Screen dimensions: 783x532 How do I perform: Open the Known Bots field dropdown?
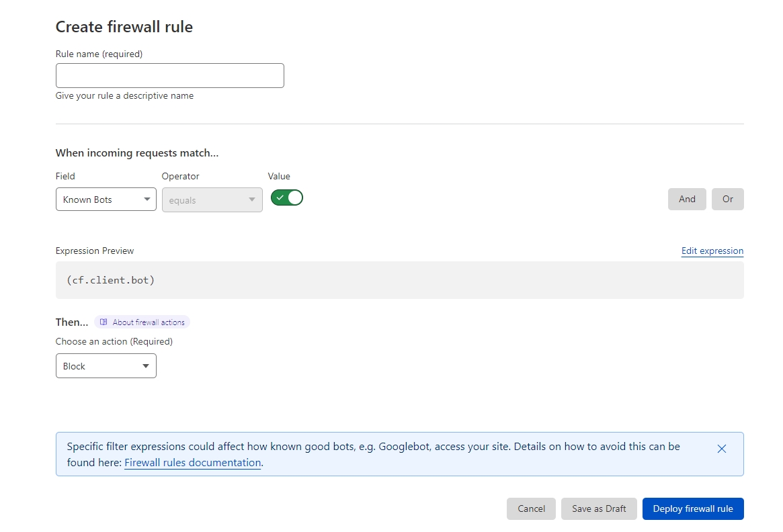106,199
